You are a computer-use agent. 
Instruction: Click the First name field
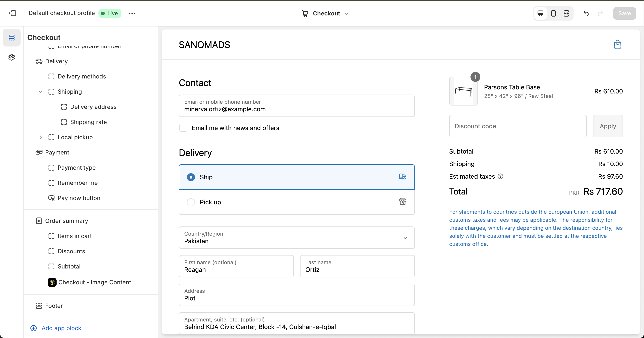[236, 266]
